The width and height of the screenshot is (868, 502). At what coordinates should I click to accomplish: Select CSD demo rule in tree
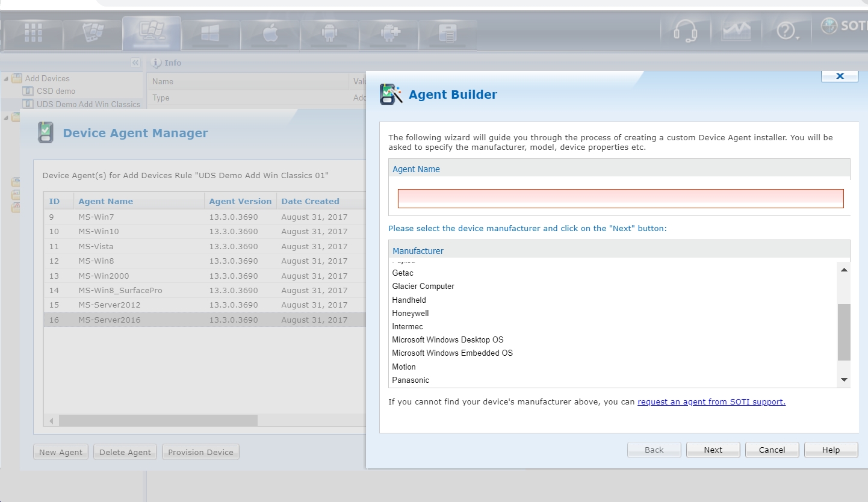point(56,91)
